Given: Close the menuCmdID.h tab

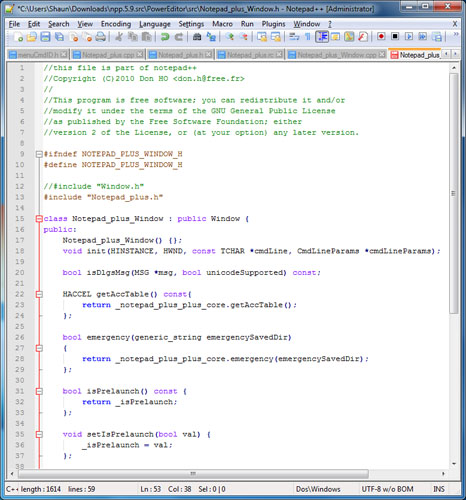Looking at the screenshot, I should 64,54.
